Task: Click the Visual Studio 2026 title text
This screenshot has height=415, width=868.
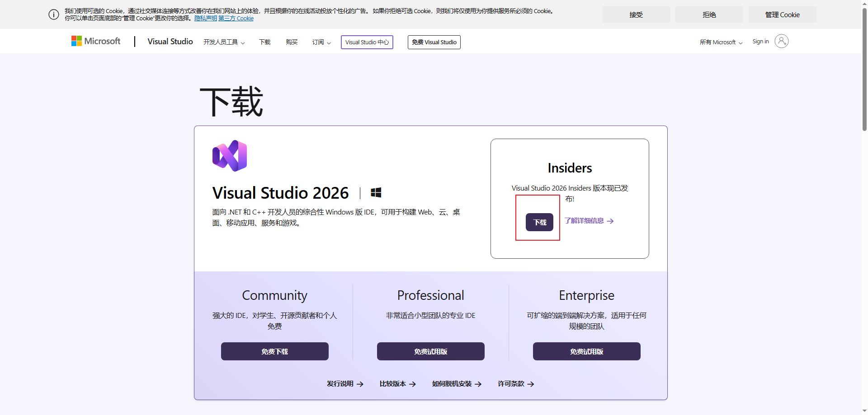Action: [281, 193]
